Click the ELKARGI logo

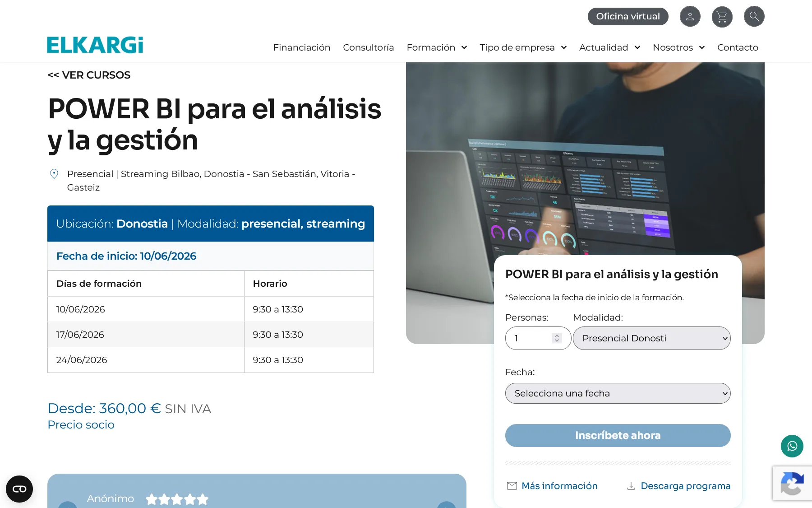tap(95, 45)
